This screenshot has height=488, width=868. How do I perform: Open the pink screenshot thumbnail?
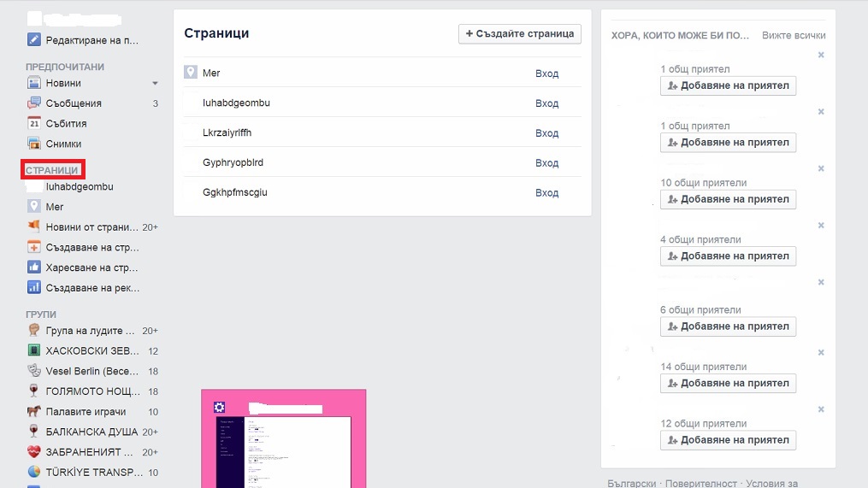pyautogui.click(x=283, y=438)
